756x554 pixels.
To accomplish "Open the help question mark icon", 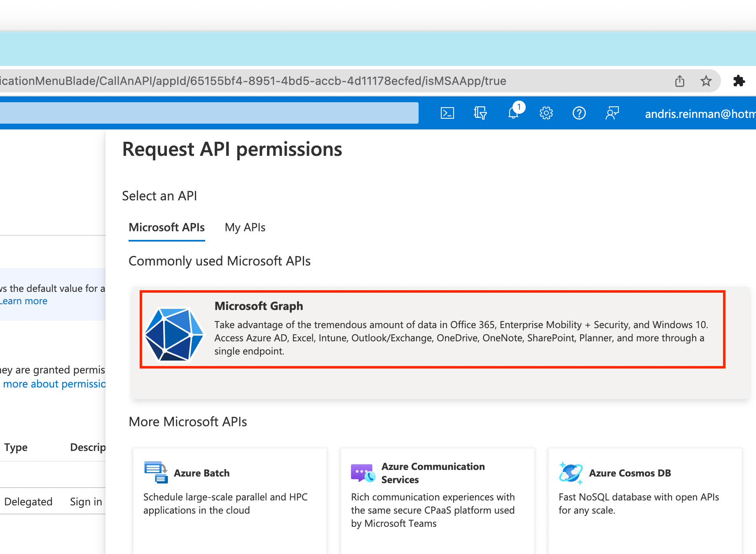I will point(579,113).
